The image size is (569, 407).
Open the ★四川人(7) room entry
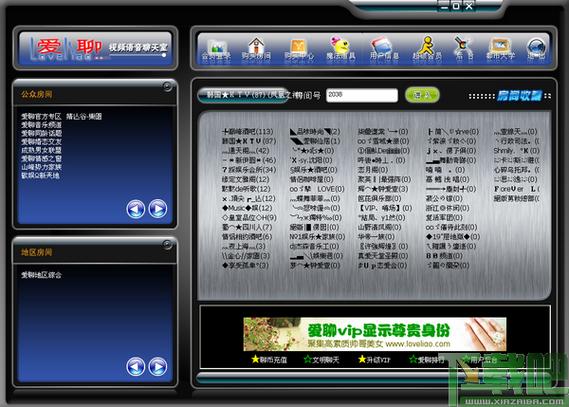247,227
